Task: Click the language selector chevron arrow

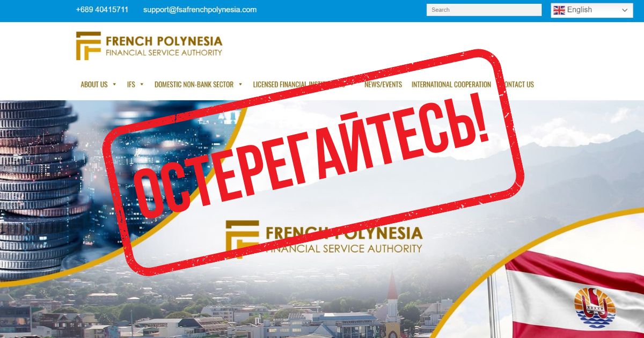Action: point(625,10)
